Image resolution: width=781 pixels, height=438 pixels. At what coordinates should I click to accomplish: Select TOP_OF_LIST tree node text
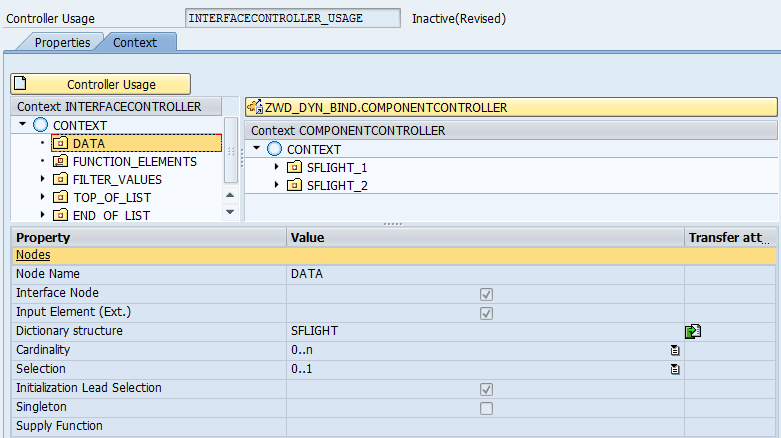pos(112,198)
